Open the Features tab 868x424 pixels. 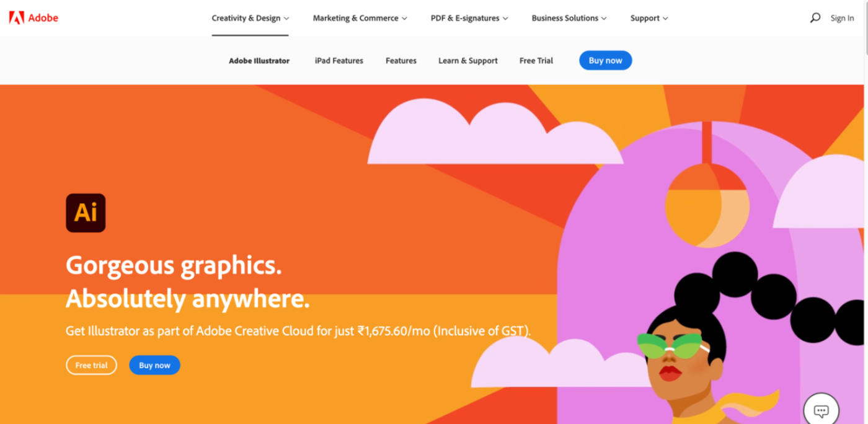point(401,61)
